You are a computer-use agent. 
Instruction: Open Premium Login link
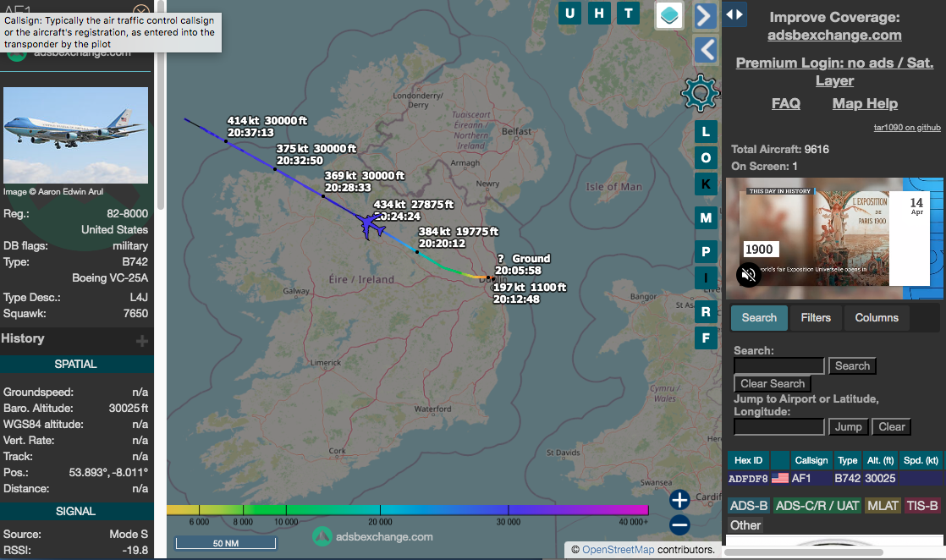point(834,71)
